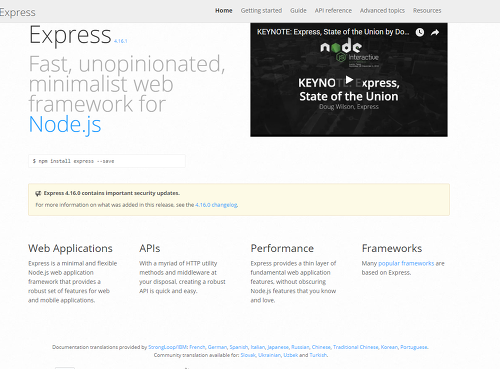500x369 pixels.
Task: Open the Guide menu
Action: pyautogui.click(x=298, y=11)
